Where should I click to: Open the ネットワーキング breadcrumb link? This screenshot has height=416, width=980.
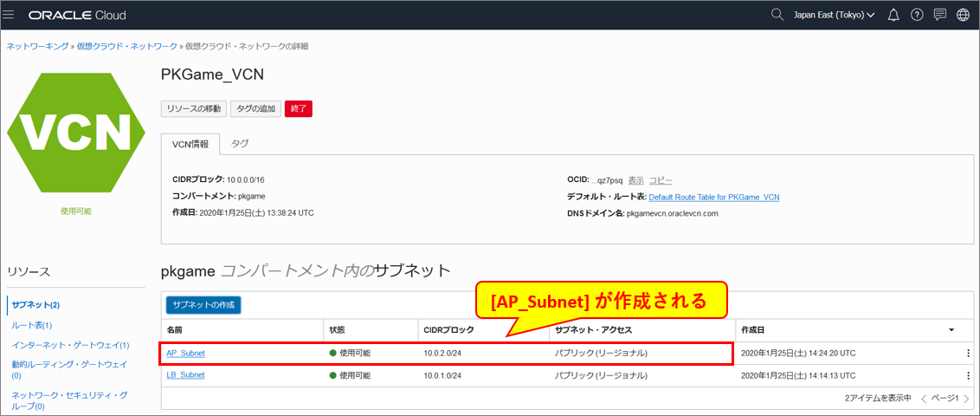click(37, 46)
